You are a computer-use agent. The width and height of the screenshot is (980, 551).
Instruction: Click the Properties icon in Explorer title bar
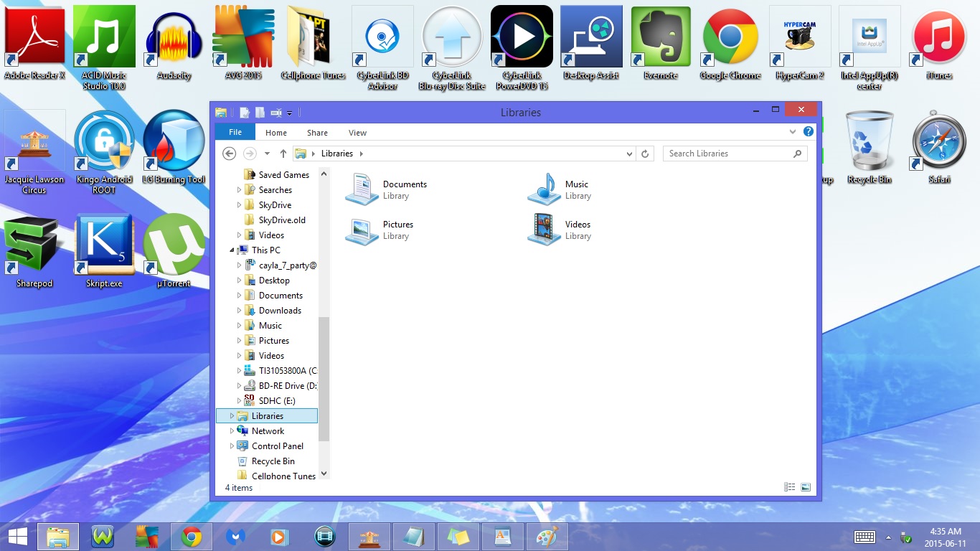(x=245, y=113)
